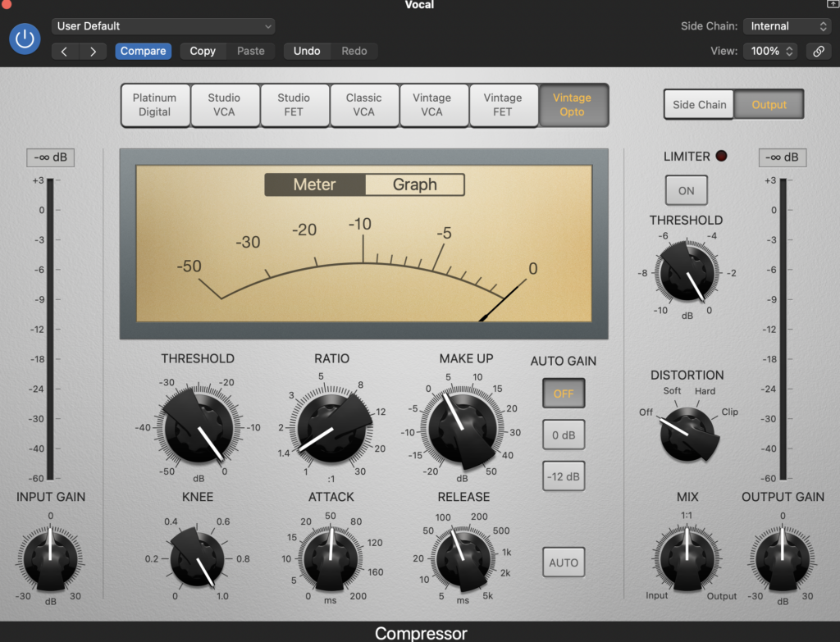Open the Side Chain Internal dropdown
840x642 pixels.
click(786, 26)
